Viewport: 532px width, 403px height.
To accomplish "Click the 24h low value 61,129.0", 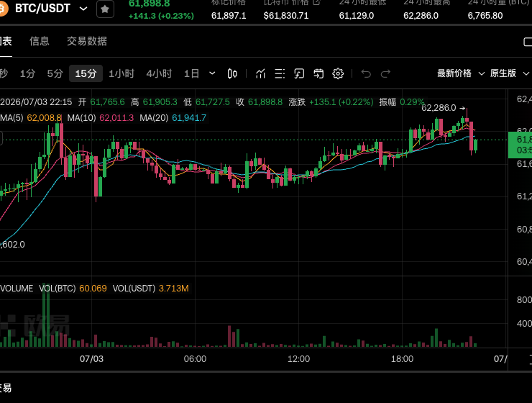I will (357, 16).
